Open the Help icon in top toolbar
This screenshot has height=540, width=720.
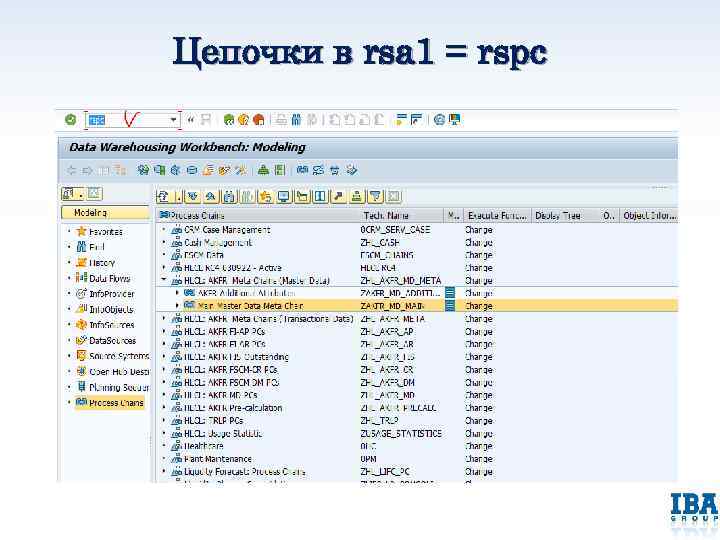coord(439,120)
